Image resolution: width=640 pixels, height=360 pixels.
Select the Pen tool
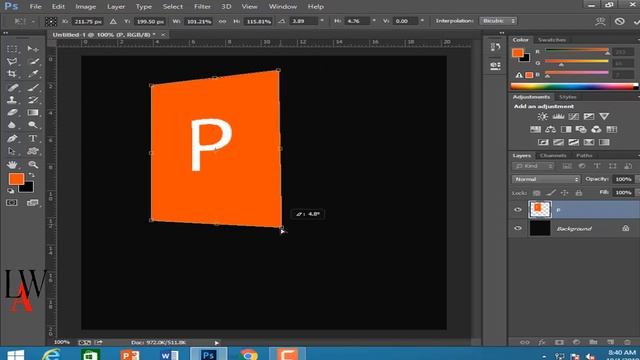[x=12, y=139]
